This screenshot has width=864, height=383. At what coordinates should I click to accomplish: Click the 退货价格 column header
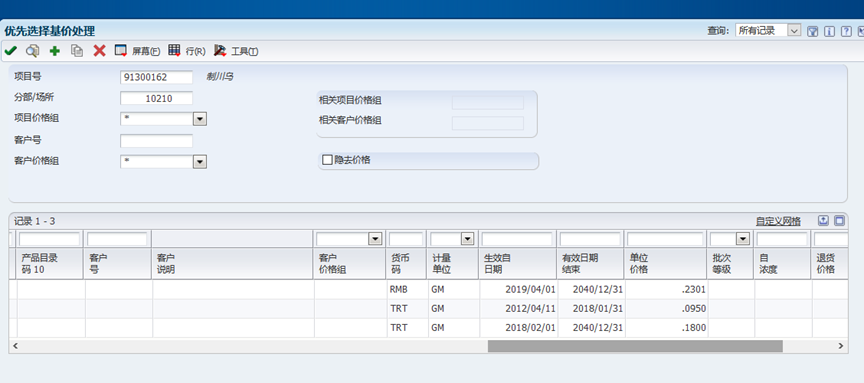point(829,263)
